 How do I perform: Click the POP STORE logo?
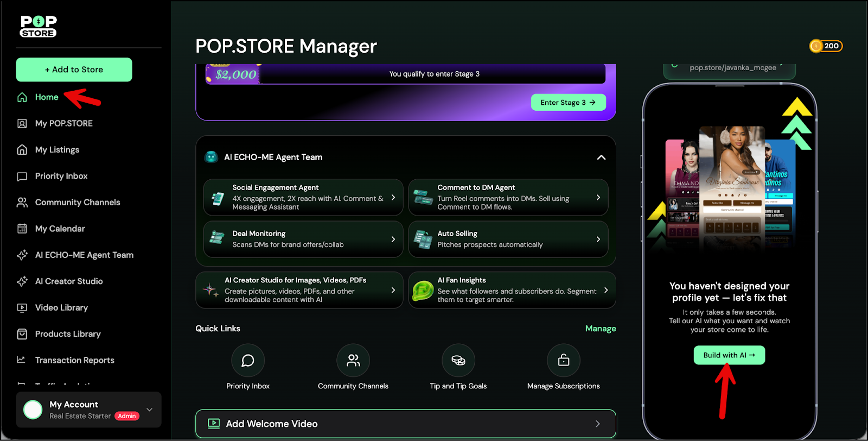coord(38,26)
